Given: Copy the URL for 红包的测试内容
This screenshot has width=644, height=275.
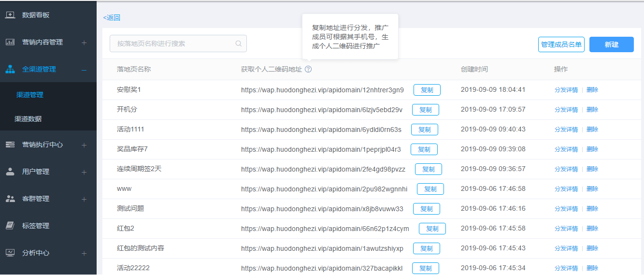Looking at the screenshot, I should click(x=427, y=248).
